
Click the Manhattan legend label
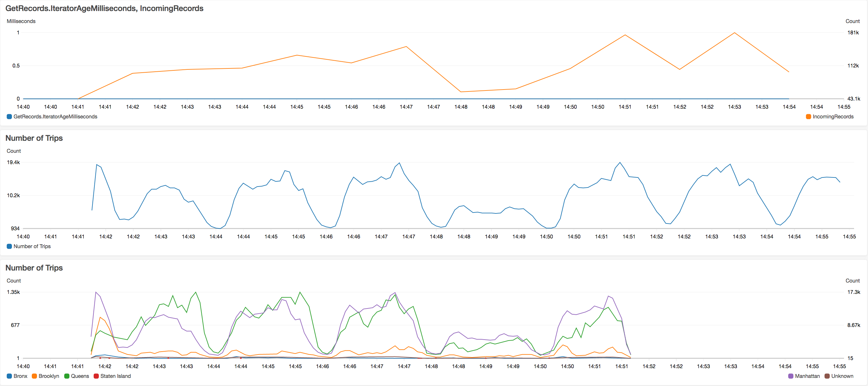[x=807, y=376]
